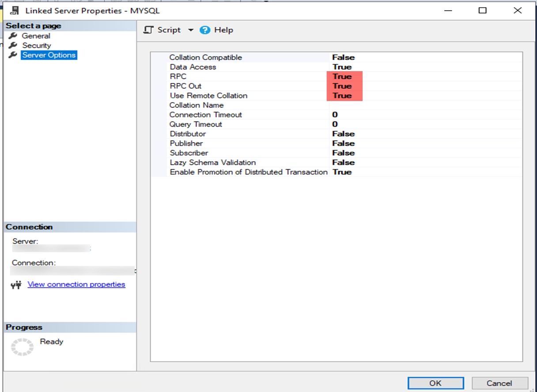Click the Security page wrench icon
Image resolution: width=537 pixels, height=392 pixels.
pyautogui.click(x=13, y=45)
